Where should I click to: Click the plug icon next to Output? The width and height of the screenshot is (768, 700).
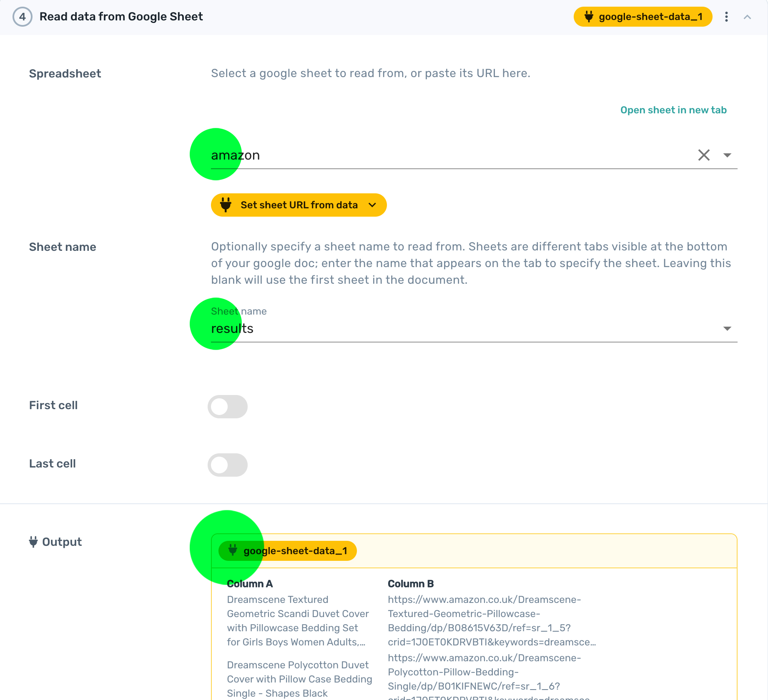click(x=33, y=541)
